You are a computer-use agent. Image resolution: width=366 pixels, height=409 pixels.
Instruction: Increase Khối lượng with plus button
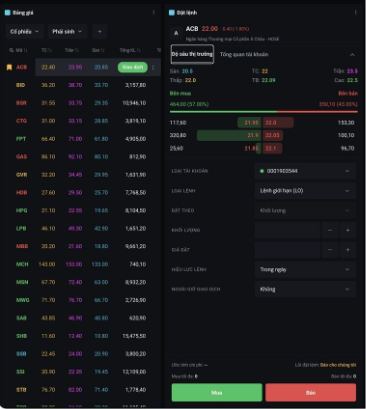[348, 230]
